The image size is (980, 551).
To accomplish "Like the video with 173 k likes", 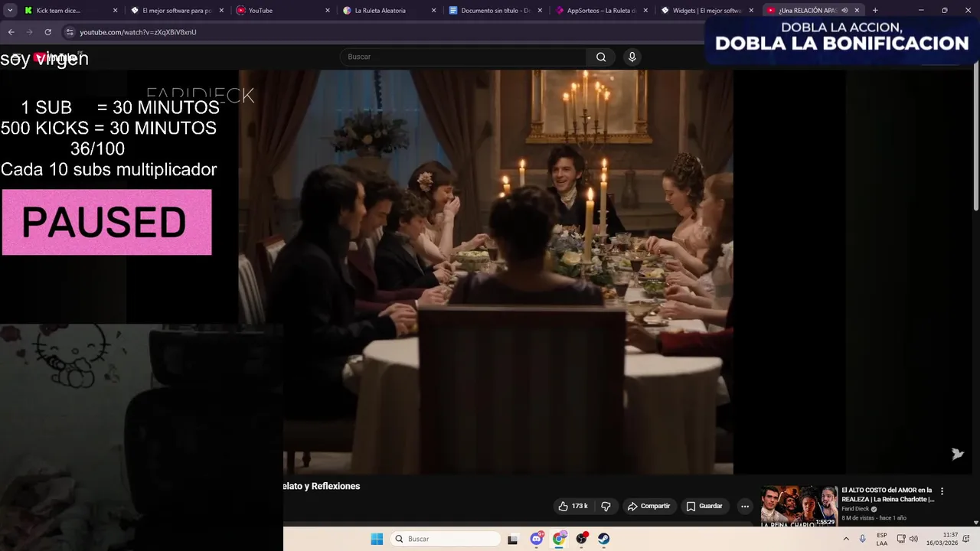I will click(573, 506).
